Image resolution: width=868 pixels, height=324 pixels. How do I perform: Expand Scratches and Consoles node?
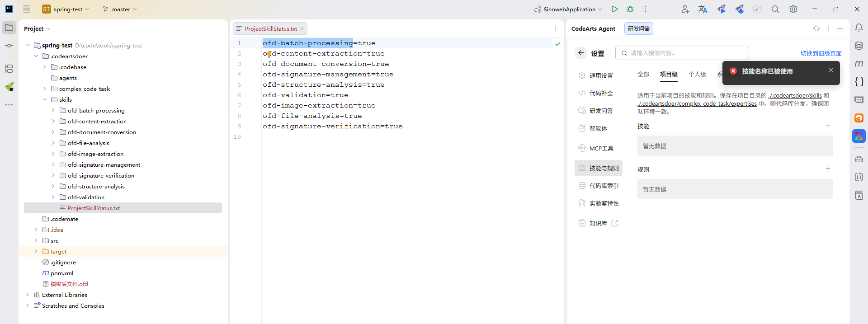[28, 305]
